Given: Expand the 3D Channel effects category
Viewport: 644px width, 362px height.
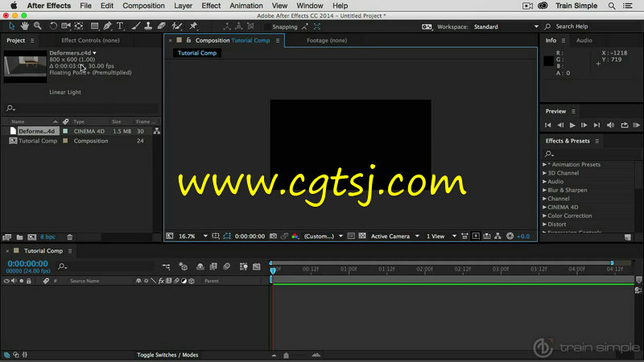Looking at the screenshot, I should tap(545, 173).
